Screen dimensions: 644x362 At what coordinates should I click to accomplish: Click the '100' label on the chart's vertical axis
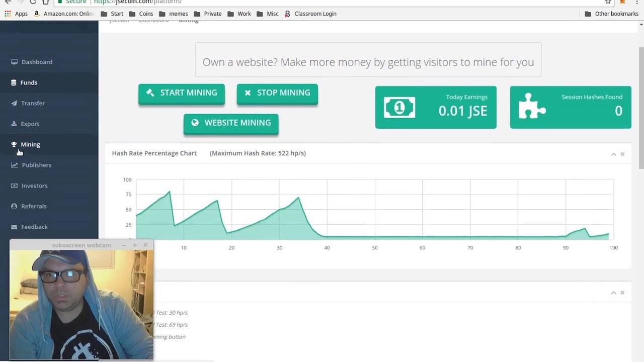(x=127, y=179)
